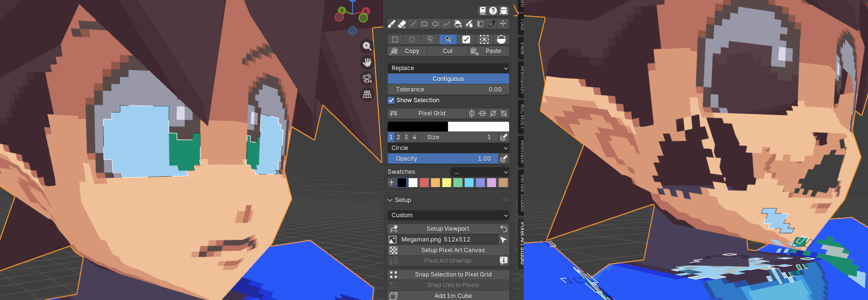
Task: Select the eyedropper color picker tool
Action: tap(492, 24)
